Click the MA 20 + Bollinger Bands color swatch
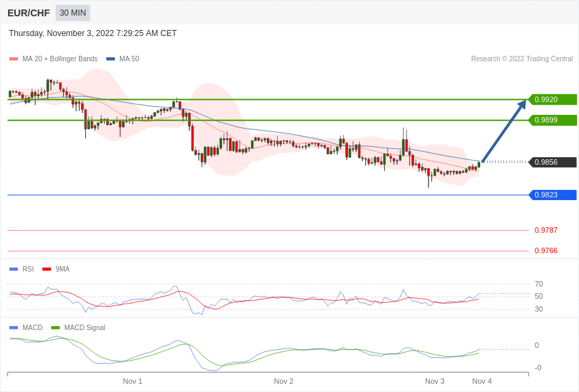Screen dimensions: 579x392 pyautogui.click(x=14, y=59)
